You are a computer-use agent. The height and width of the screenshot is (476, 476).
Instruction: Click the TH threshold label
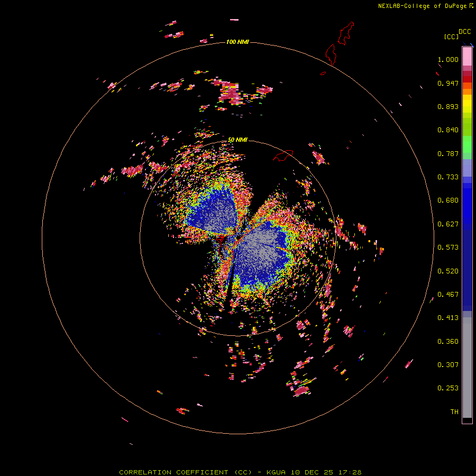(454, 412)
